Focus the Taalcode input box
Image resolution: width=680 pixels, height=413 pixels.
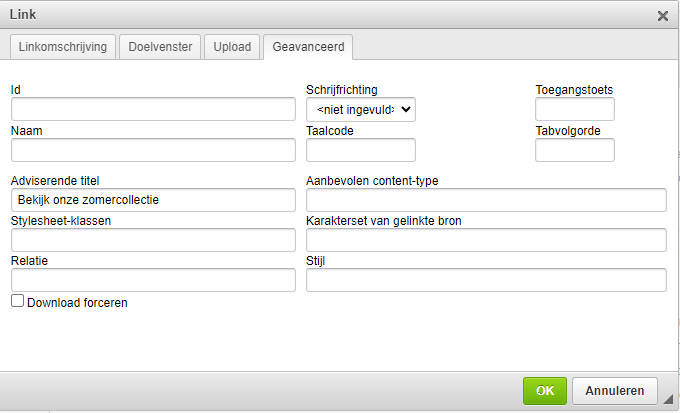click(x=361, y=150)
